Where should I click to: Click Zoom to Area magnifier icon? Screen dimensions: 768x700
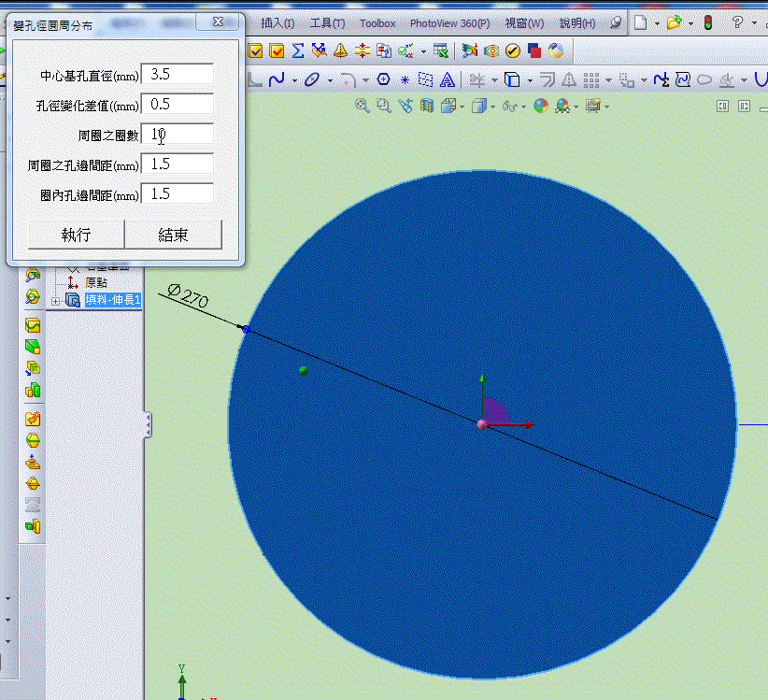coord(383,106)
